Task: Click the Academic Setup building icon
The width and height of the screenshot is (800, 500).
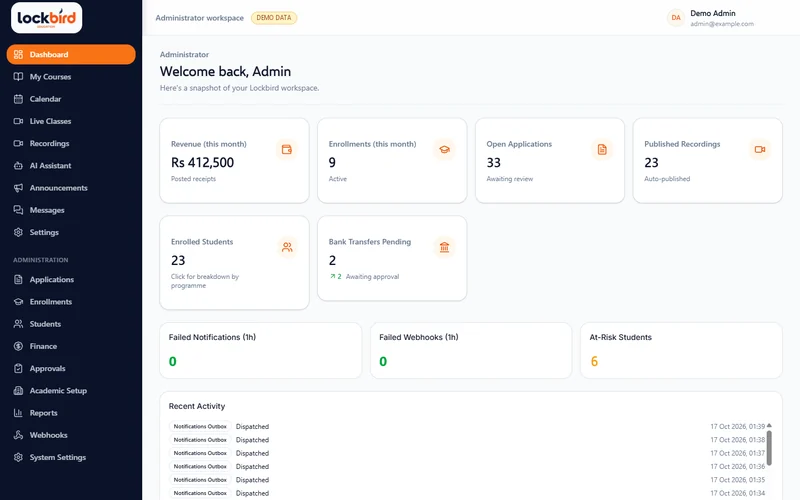Action: (x=18, y=390)
